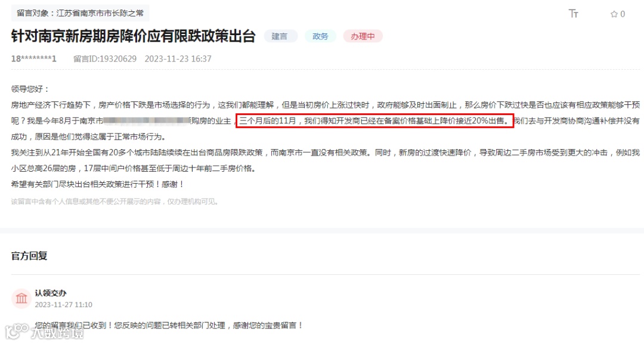Select the 政务 tag
This screenshot has width=644, height=344.
pos(320,36)
